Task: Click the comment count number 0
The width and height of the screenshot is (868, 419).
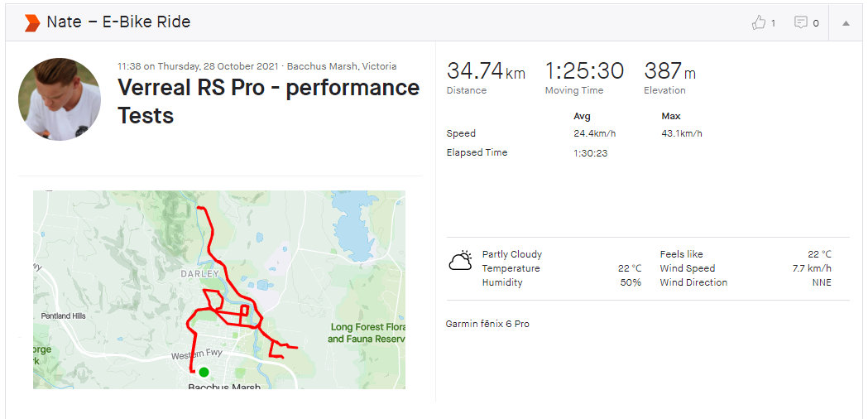Action: pos(816,23)
